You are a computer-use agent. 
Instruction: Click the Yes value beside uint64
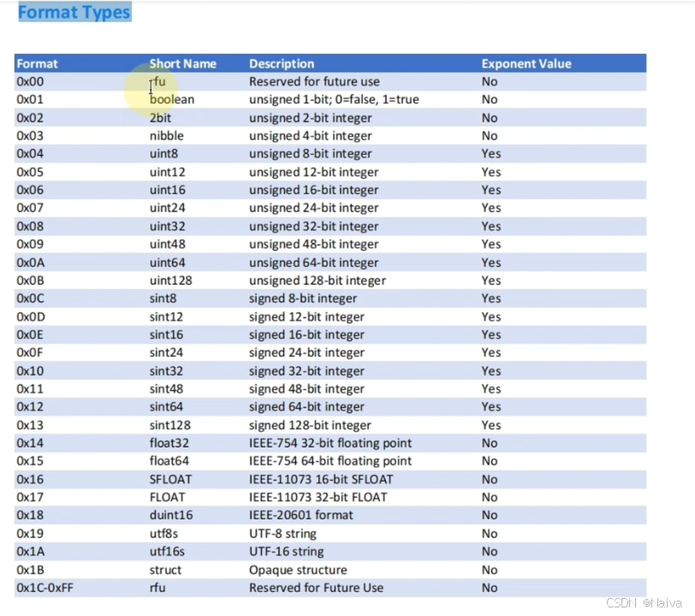(x=490, y=262)
